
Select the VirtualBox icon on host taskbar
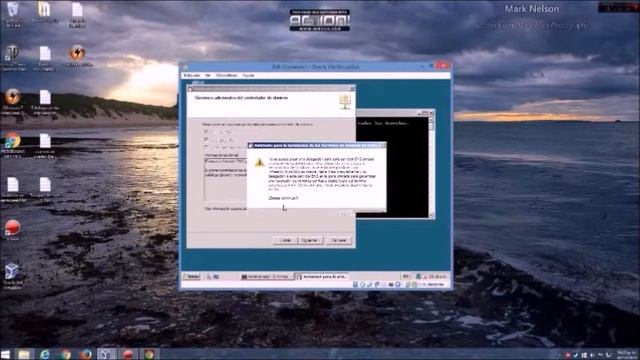pyautogui.click(x=106, y=354)
